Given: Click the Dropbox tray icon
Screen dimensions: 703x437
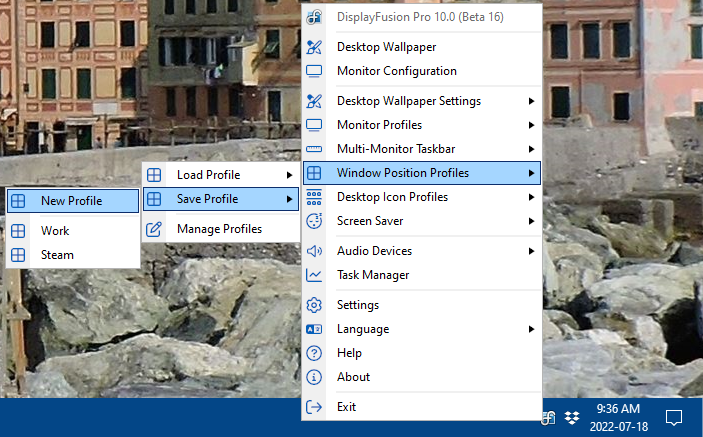Looking at the screenshot, I should coord(572,418).
